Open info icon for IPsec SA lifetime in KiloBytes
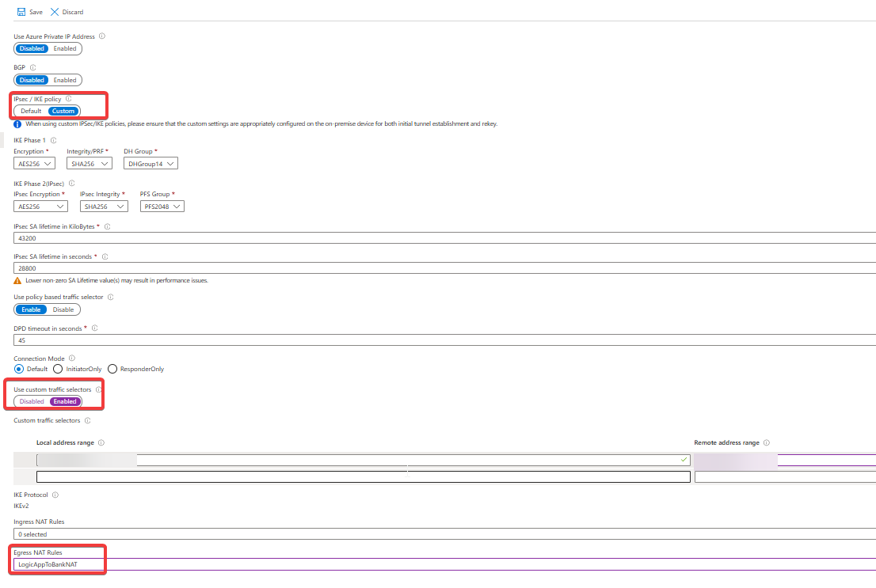The height and width of the screenshot is (588, 876). (x=107, y=226)
